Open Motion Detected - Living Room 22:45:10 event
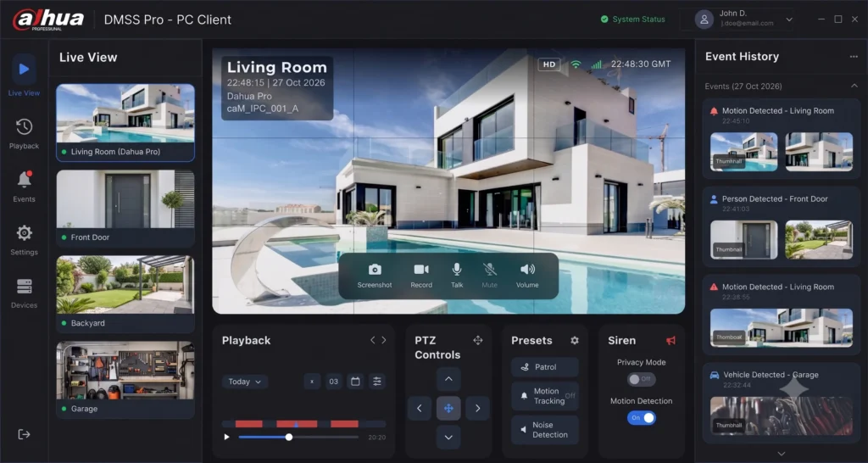 pos(781,138)
